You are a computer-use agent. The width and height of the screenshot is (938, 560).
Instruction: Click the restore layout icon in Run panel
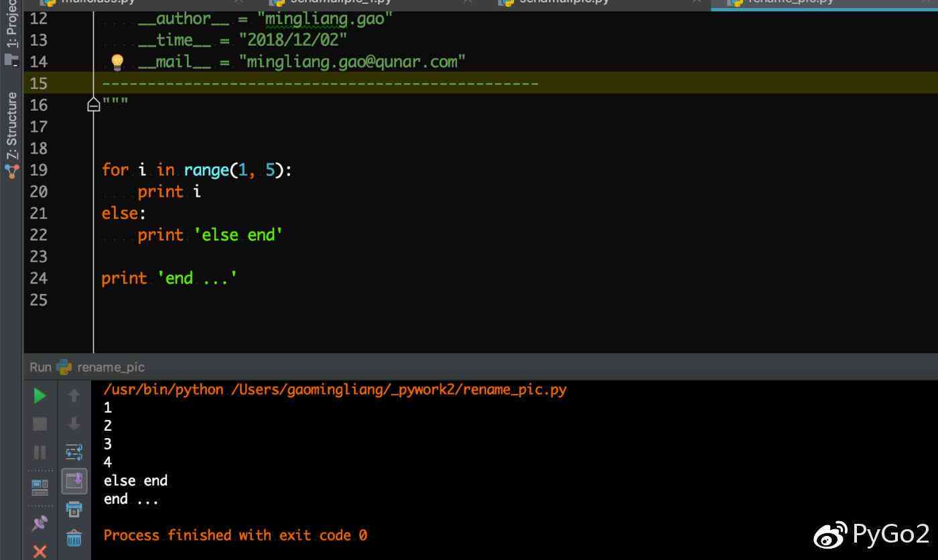40,486
